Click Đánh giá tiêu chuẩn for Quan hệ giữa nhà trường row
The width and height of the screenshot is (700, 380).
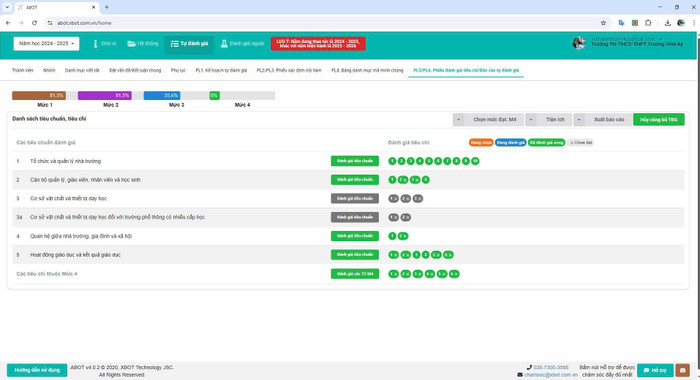355,236
